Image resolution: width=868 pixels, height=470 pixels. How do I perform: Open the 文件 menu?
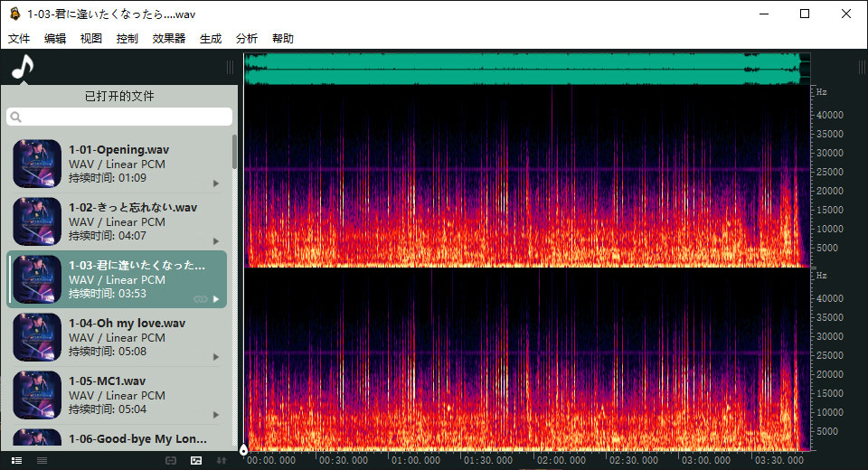(19, 38)
